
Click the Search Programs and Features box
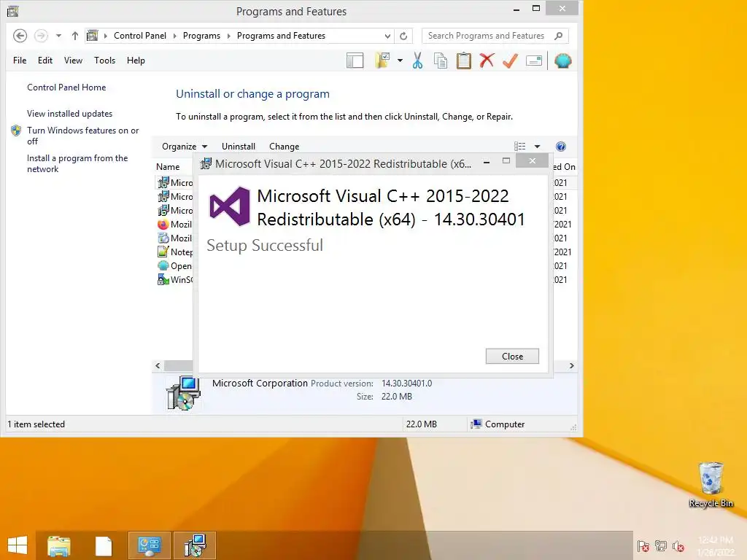point(495,36)
